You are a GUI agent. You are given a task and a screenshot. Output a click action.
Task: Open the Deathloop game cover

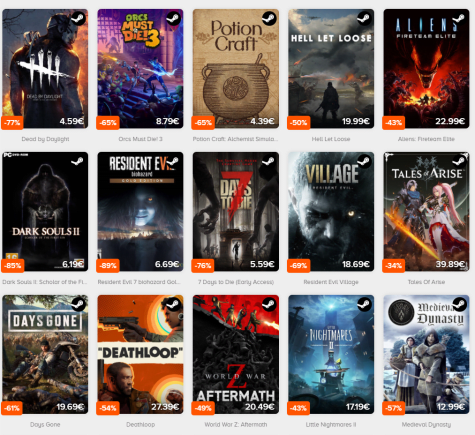pos(140,354)
